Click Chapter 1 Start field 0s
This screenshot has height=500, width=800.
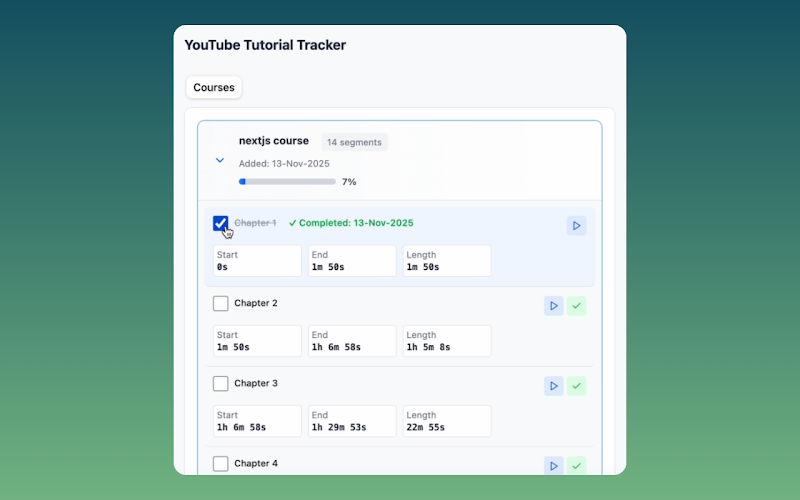pyautogui.click(x=257, y=261)
